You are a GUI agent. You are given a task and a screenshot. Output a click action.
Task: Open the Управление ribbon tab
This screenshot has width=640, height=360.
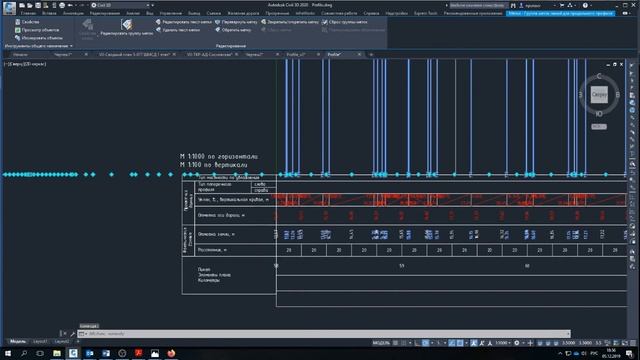click(x=171, y=13)
